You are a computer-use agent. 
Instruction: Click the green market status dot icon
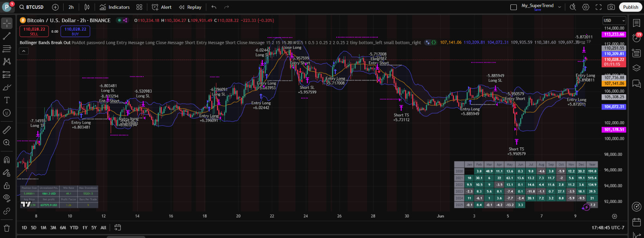click(119, 20)
